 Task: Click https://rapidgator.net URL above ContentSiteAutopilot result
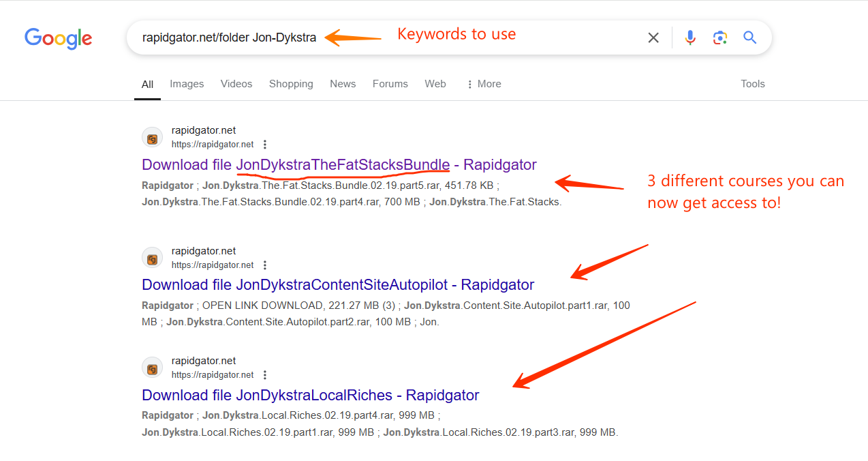[213, 265]
